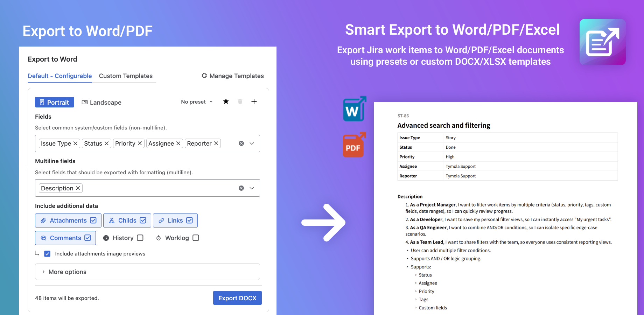This screenshot has width=644, height=315.
Task: Click 'Custom fields' bullet in preview
Action: pos(433,308)
